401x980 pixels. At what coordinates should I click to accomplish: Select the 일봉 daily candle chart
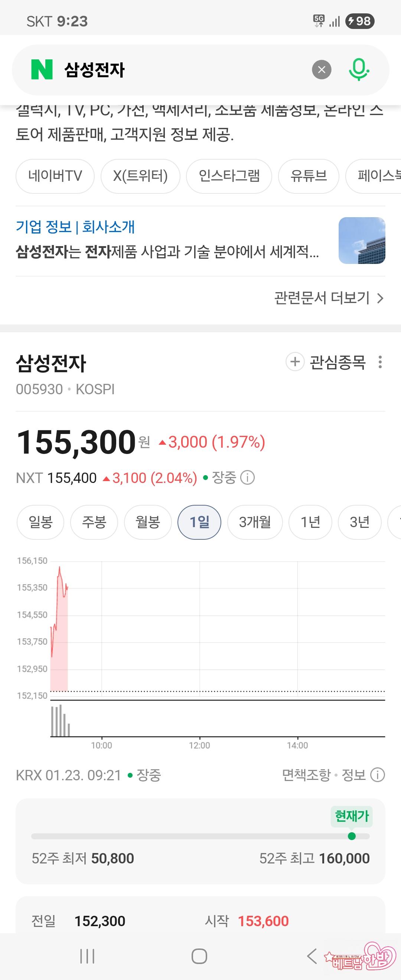point(40,522)
